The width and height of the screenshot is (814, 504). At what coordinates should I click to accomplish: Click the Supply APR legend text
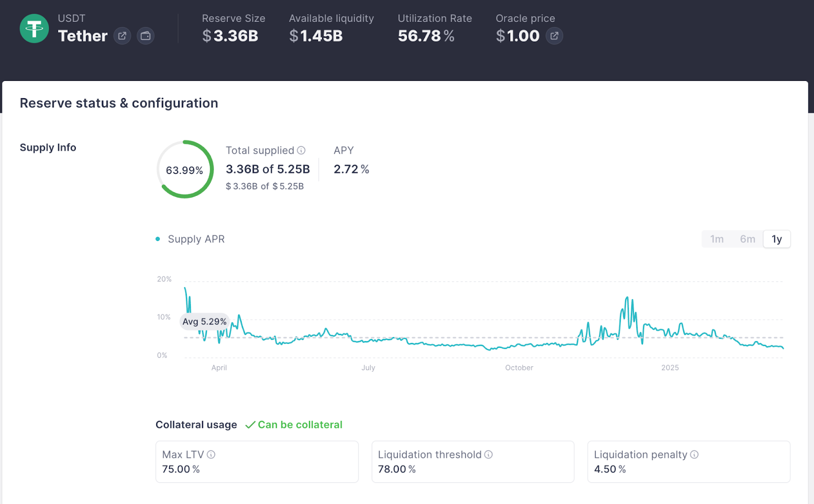196,239
